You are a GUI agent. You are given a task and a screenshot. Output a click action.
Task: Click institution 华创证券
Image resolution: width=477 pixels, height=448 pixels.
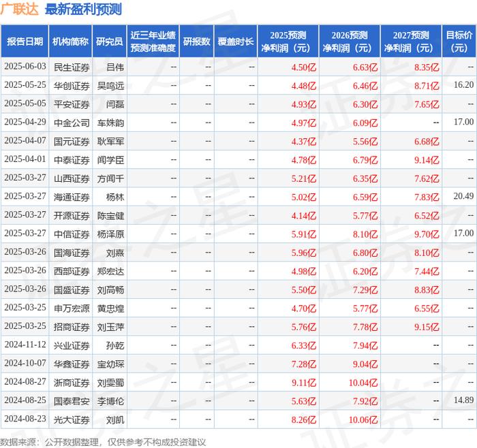tap(72, 86)
